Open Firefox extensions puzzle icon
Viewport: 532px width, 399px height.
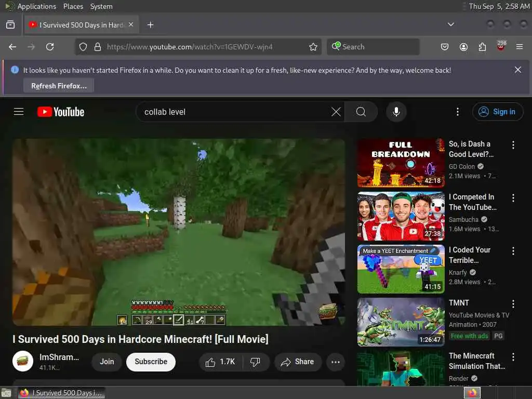(x=482, y=47)
